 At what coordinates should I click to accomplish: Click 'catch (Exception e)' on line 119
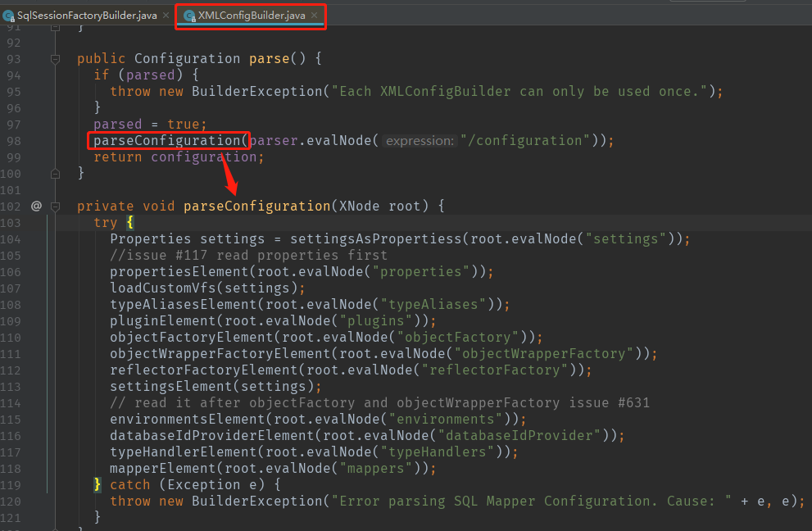187,485
